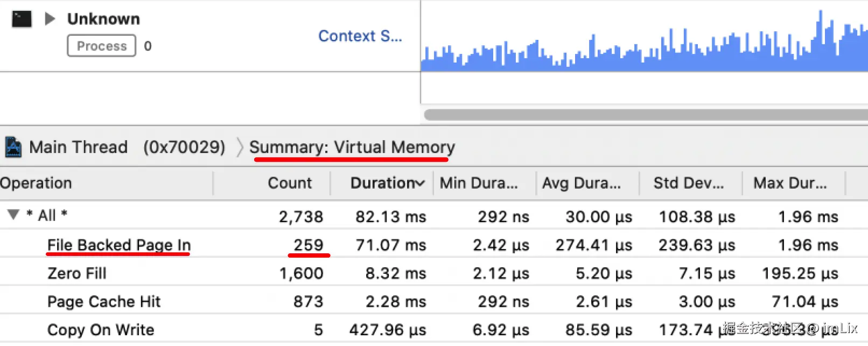This screenshot has width=868, height=346.
Task: Click the count value 259
Action: click(x=309, y=245)
